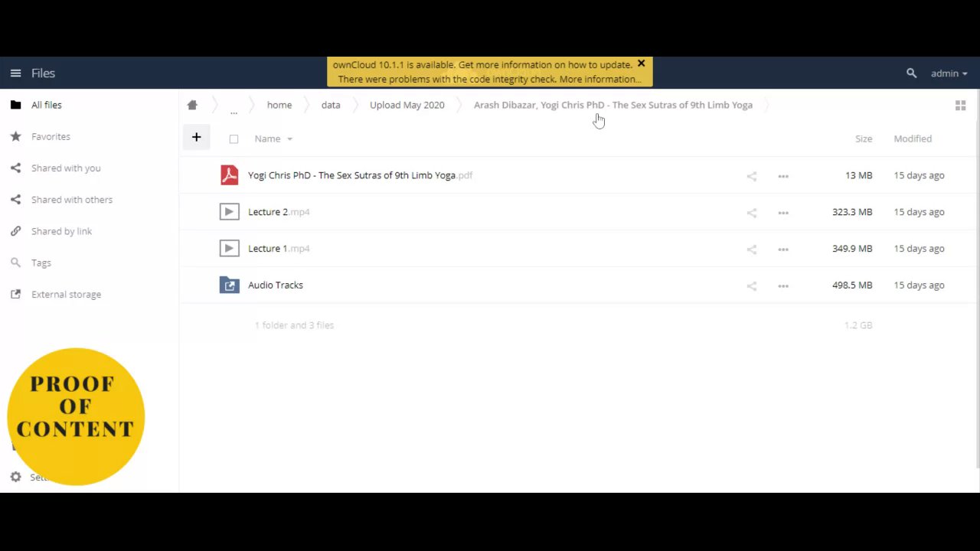This screenshot has width=980, height=551.
Task: Click the 1.2 GB total size
Action: 858,325
